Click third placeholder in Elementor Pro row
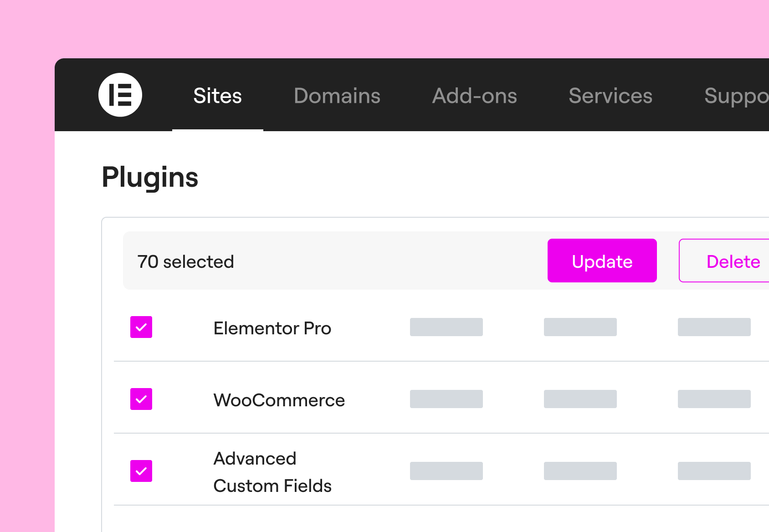Viewport: 769px width, 532px height. point(714,327)
